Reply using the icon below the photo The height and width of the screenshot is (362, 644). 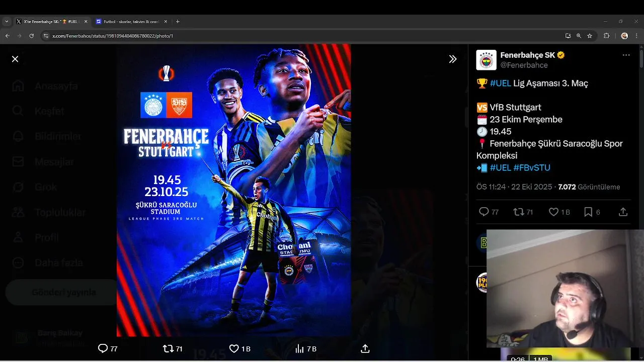(103, 348)
